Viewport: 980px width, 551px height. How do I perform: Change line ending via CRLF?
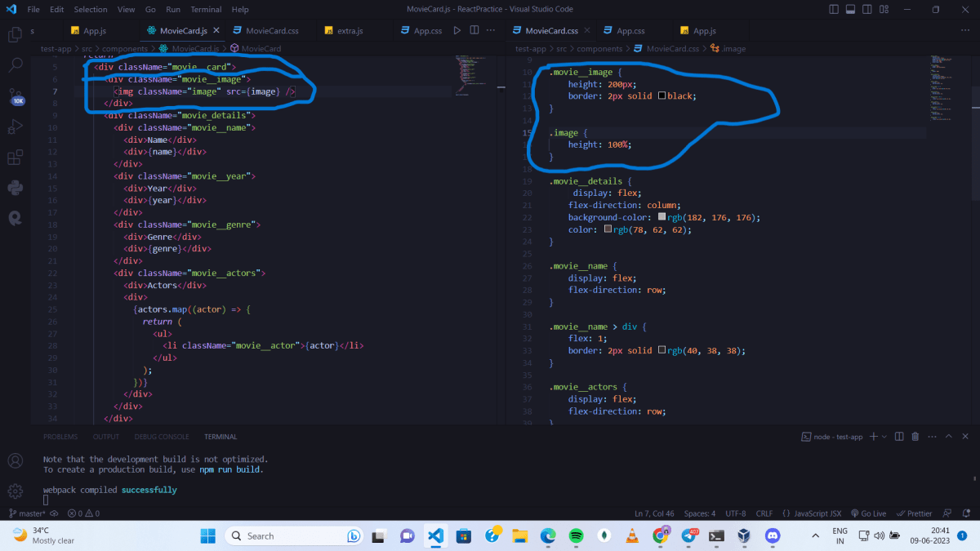[x=764, y=513]
